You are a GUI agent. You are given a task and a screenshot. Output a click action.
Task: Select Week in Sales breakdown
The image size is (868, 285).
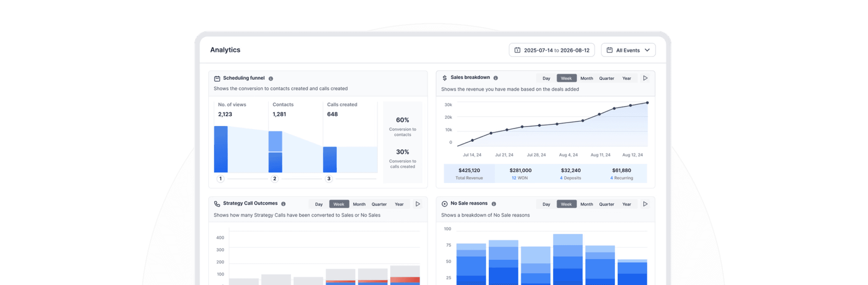pos(566,78)
